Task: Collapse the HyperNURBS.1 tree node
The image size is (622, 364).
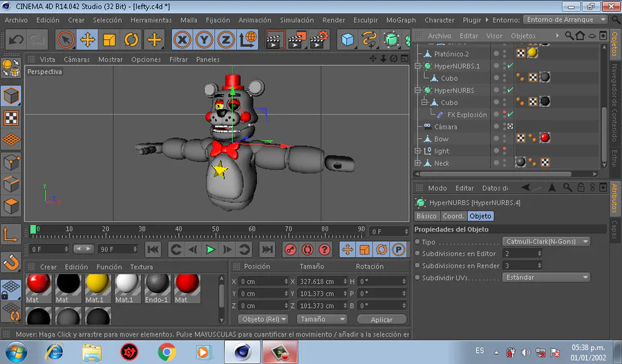Action: [x=417, y=66]
